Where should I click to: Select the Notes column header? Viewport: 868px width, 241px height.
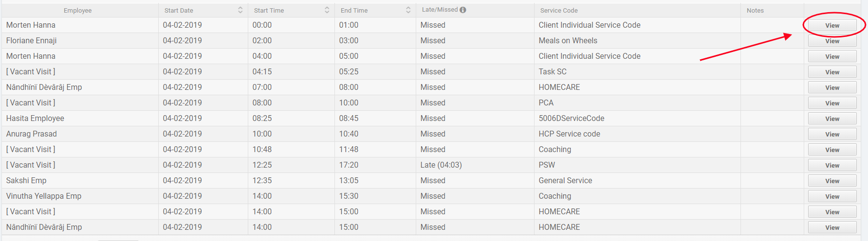(755, 11)
